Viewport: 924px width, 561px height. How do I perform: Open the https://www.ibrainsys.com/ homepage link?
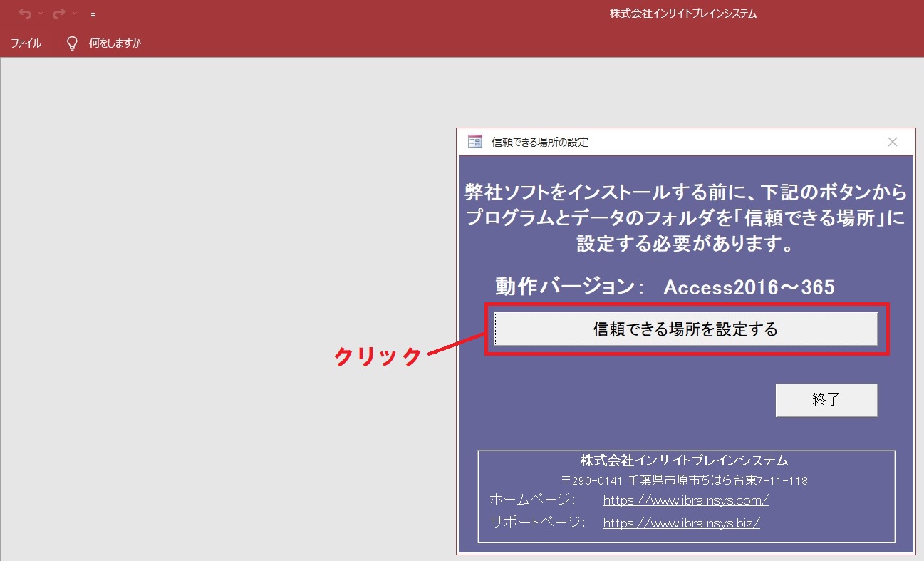click(x=685, y=500)
